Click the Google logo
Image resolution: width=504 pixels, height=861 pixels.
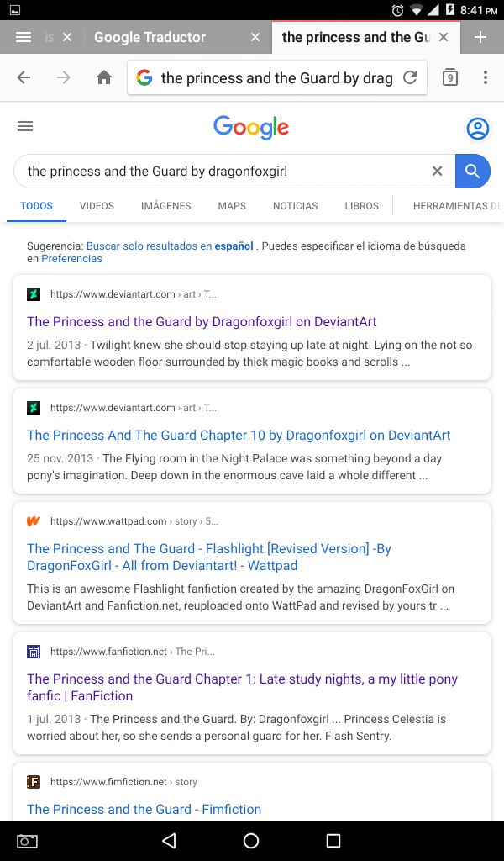[251, 128]
